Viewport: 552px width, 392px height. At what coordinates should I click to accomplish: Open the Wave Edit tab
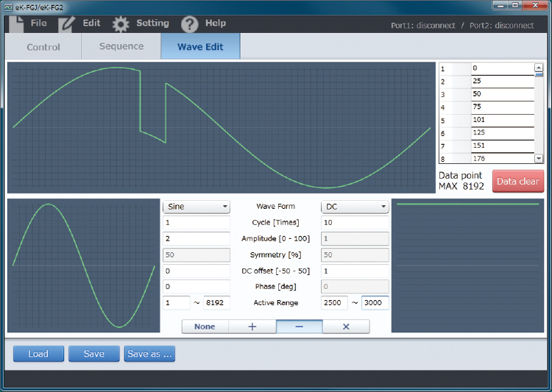tap(200, 47)
